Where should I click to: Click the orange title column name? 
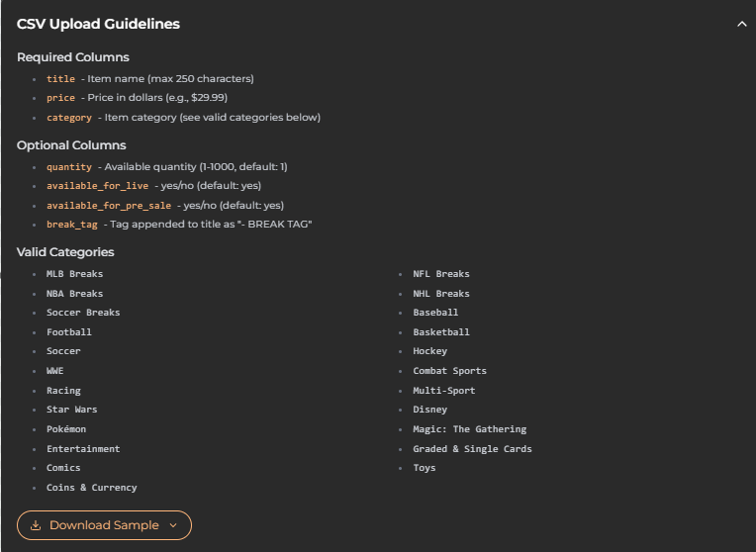tap(60, 79)
